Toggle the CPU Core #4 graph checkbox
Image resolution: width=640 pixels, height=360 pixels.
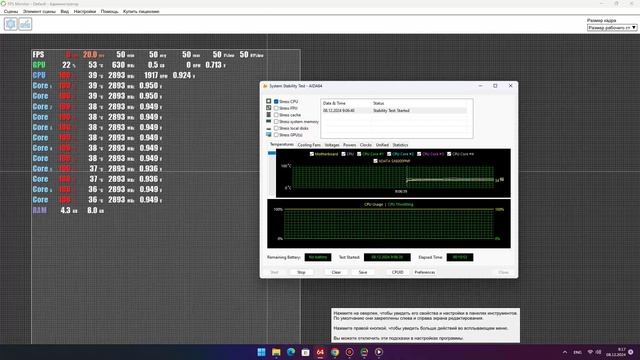pyautogui.click(x=449, y=154)
